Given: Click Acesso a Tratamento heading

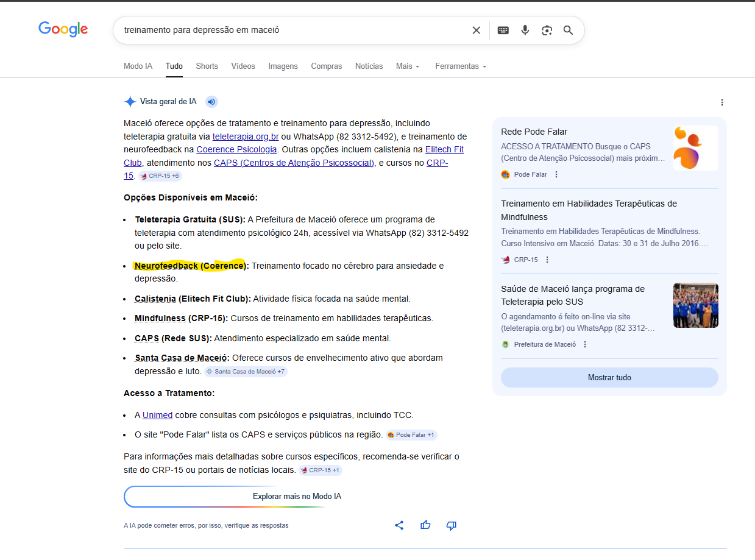Looking at the screenshot, I should click(169, 393).
